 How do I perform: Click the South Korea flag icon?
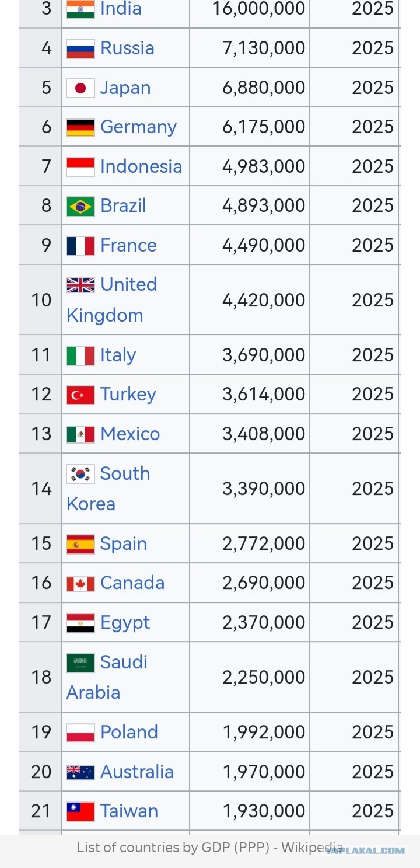80,474
